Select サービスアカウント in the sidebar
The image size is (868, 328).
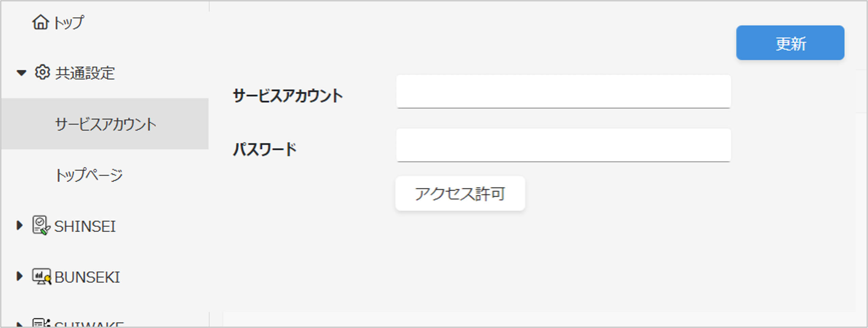106,124
